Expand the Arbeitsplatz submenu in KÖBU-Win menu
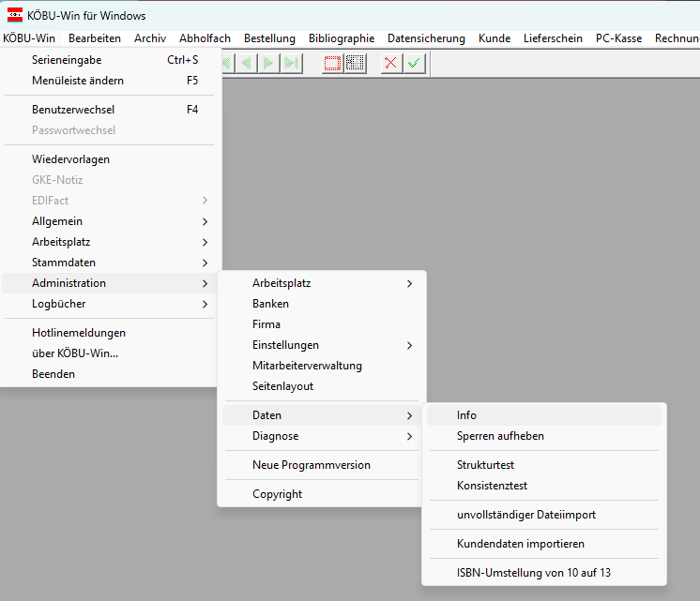This screenshot has height=601, width=700. pyautogui.click(x=110, y=242)
